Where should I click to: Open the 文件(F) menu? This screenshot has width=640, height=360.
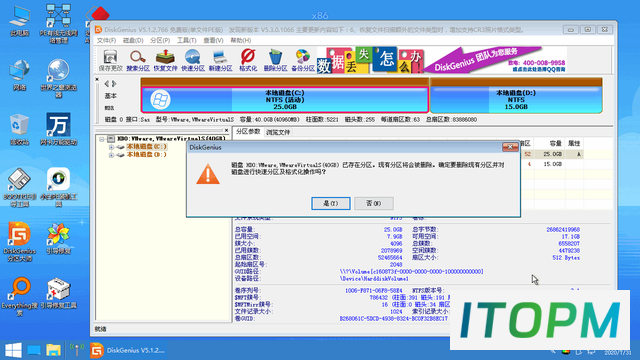[106, 40]
